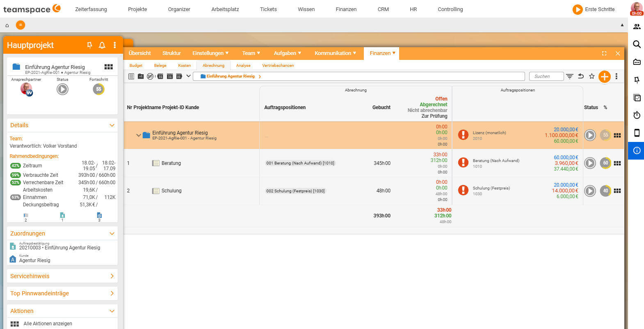Click the orange plus add button

click(605, 77)
